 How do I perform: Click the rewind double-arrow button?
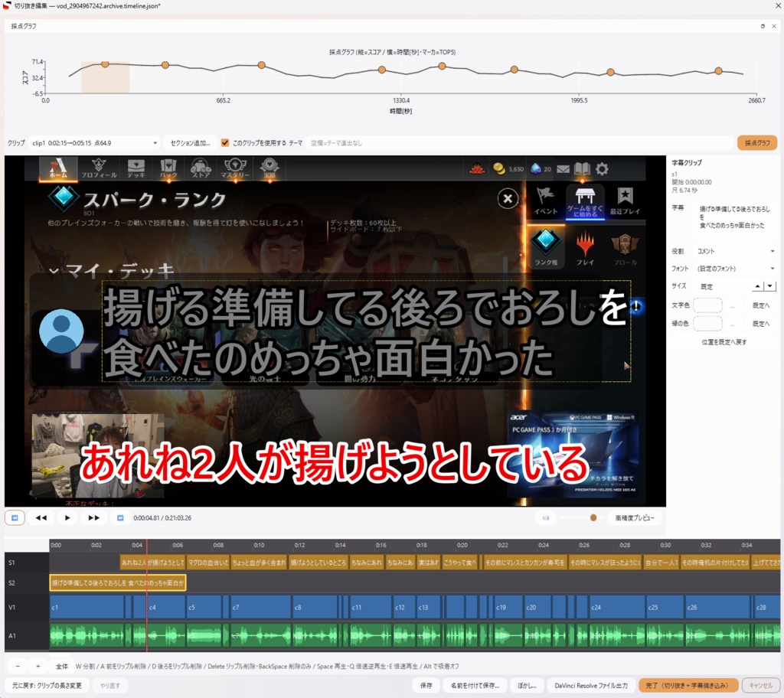pyautogui.click(x=41, y=517)
